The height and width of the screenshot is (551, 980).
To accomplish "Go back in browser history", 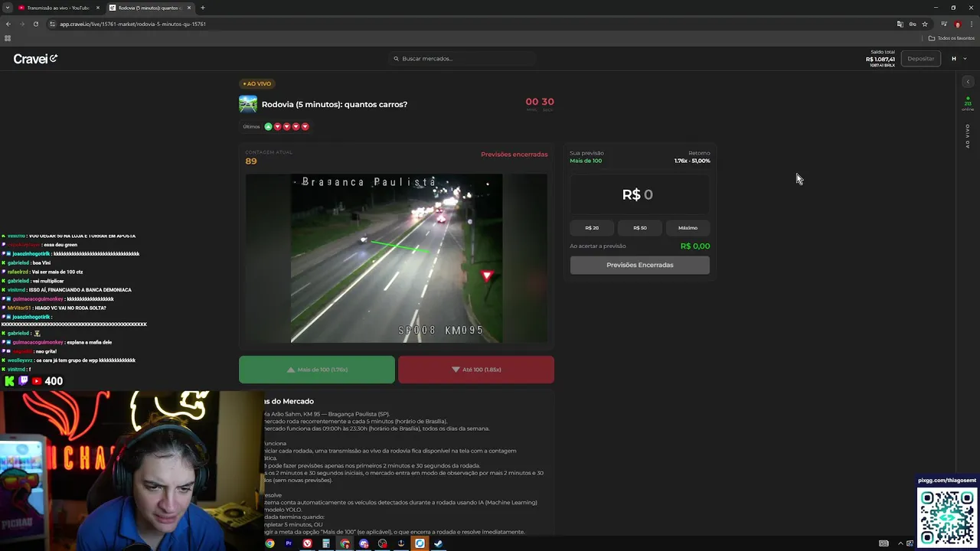I will 8,24.
